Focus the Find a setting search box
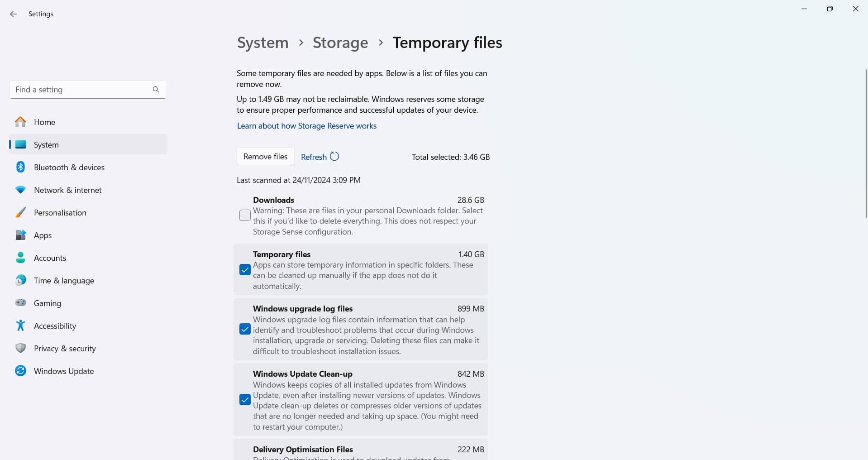This screenshot has width=868, height=460. (x=81, y=90)
